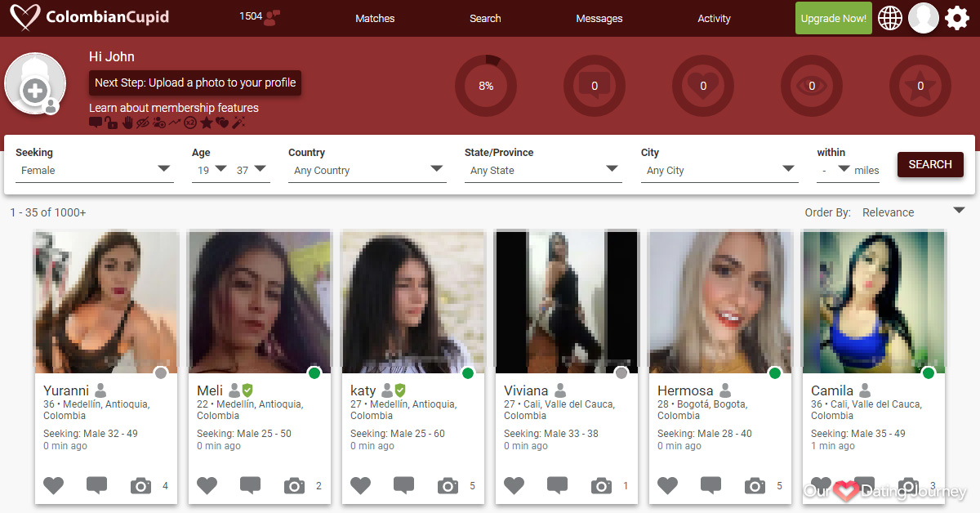
Task: Open Meli's profile photo thumbnail
Action: point(260,302)
